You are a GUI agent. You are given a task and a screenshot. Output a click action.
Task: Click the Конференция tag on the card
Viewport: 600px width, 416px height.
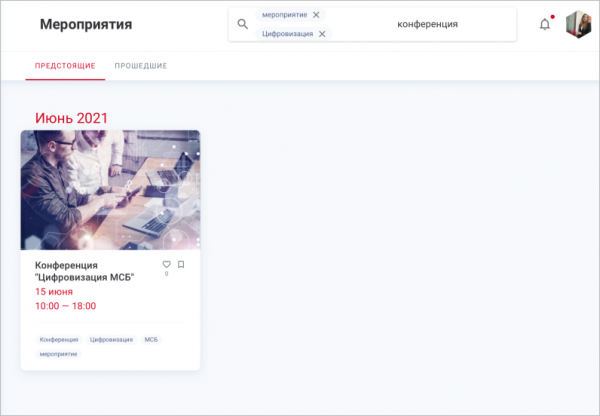tap(59, 340)
